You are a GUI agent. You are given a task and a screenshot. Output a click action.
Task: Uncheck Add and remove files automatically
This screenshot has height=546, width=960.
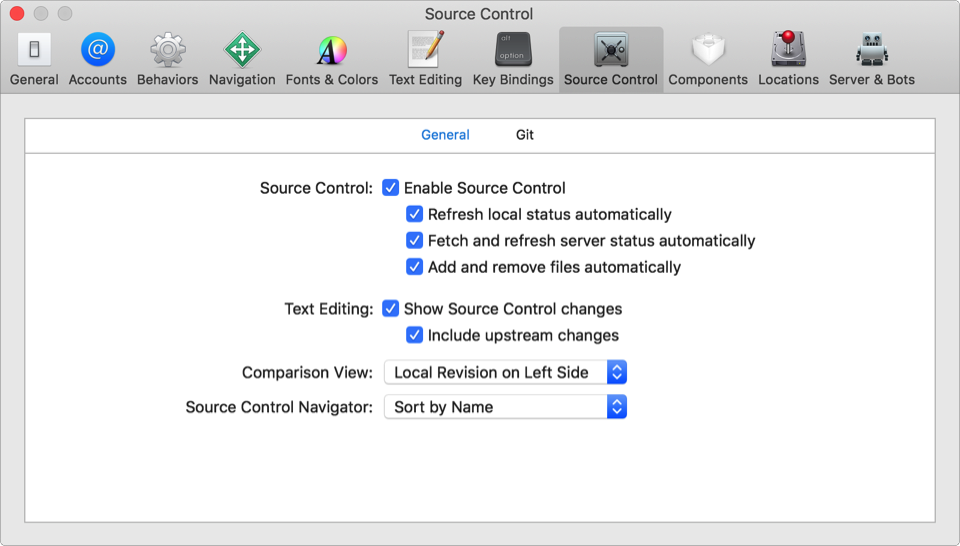(x=415, y=267)
